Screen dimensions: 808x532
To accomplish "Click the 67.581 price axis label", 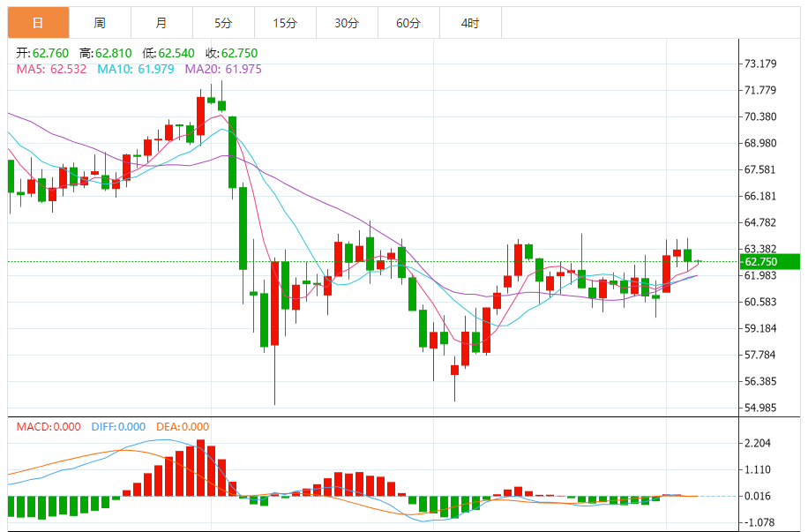I will [760, 169].
